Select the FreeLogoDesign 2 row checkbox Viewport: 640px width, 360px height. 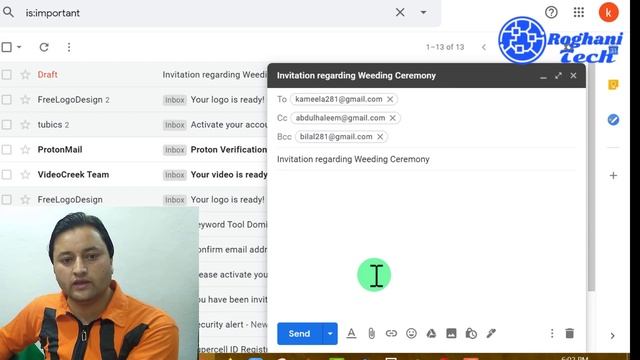[x=7, y=100]
